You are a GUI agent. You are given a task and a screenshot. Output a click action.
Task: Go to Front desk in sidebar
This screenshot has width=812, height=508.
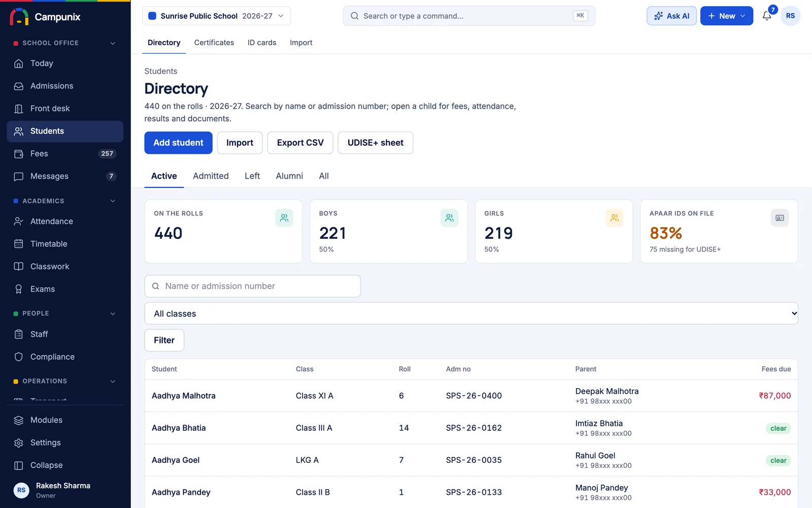click(x=65, y=109)
